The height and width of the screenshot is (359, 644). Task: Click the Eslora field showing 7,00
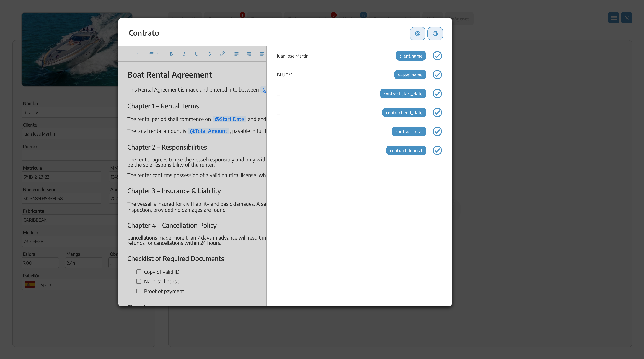pos(40,263)
